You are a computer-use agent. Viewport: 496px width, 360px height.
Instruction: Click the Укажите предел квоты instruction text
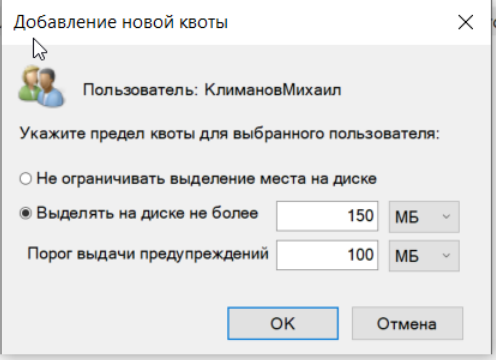point(230,134)
